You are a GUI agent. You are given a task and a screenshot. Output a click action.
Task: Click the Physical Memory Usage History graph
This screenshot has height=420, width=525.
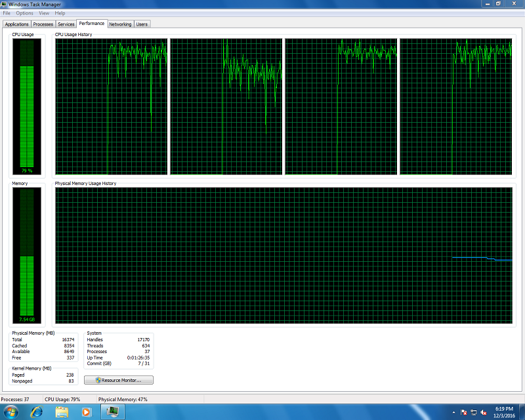tap(283, 255)
